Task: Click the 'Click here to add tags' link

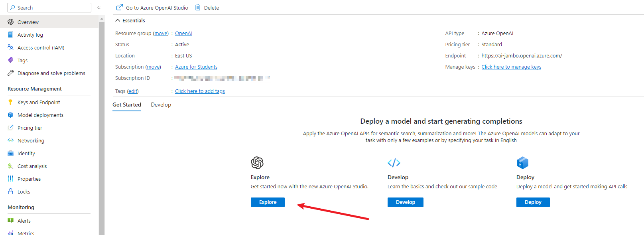Action: (200, 91)
